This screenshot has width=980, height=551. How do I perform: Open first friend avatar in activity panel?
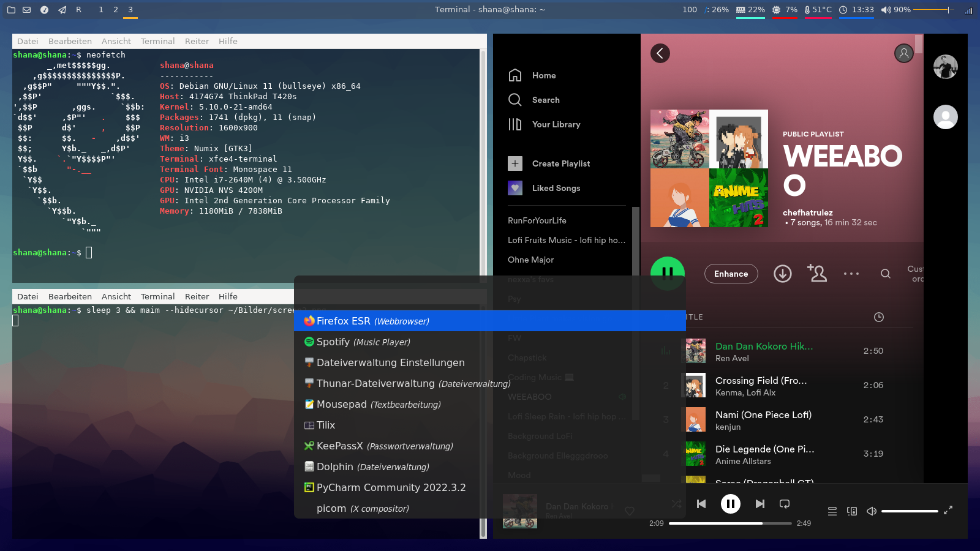946,67
